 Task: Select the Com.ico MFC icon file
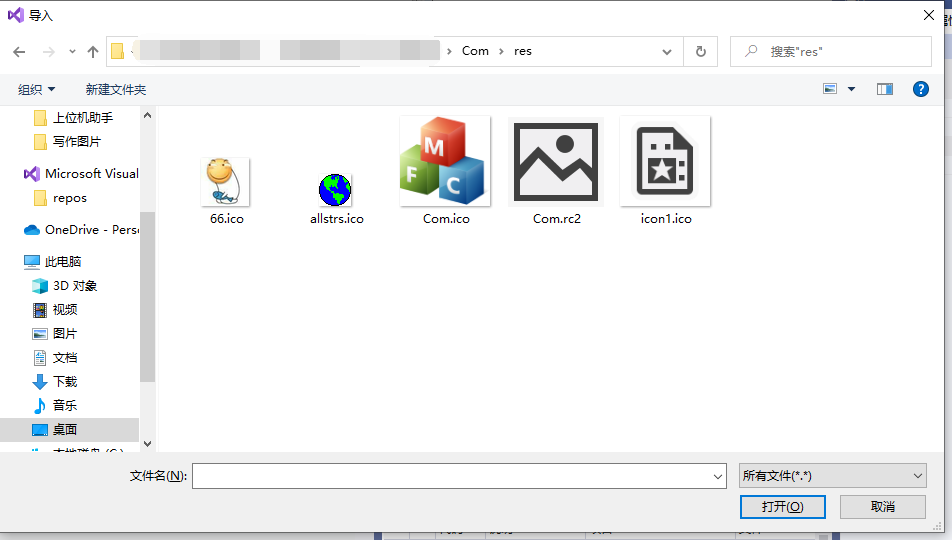click(446, 171)
